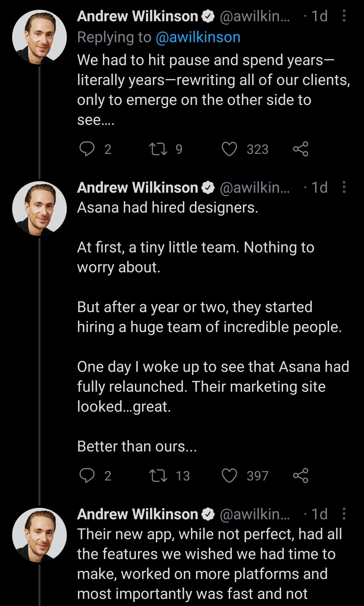The width and height of the screenshot is (364, 606).
Task: Retweet the "We had to hit pause" tweet
Action: pos(158,149)
